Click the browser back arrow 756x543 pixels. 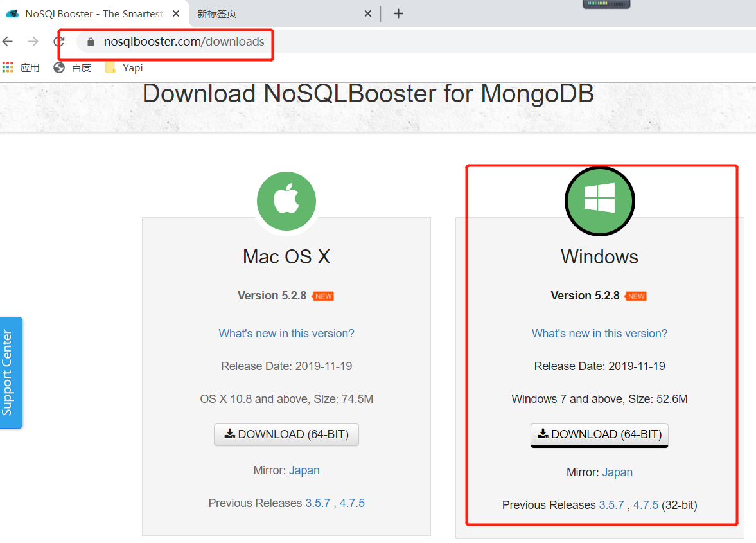(x=8, y=42)
